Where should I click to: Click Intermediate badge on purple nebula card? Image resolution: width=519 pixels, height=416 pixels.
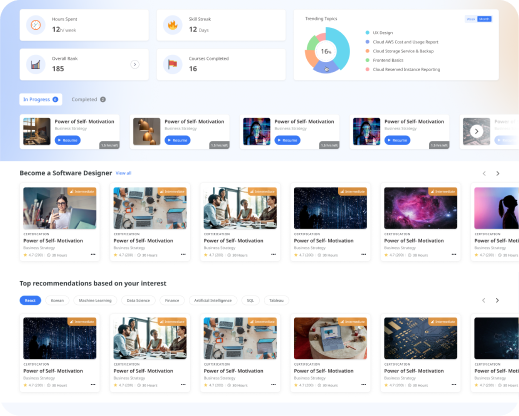pyautogui.click(x=443, y=191)
